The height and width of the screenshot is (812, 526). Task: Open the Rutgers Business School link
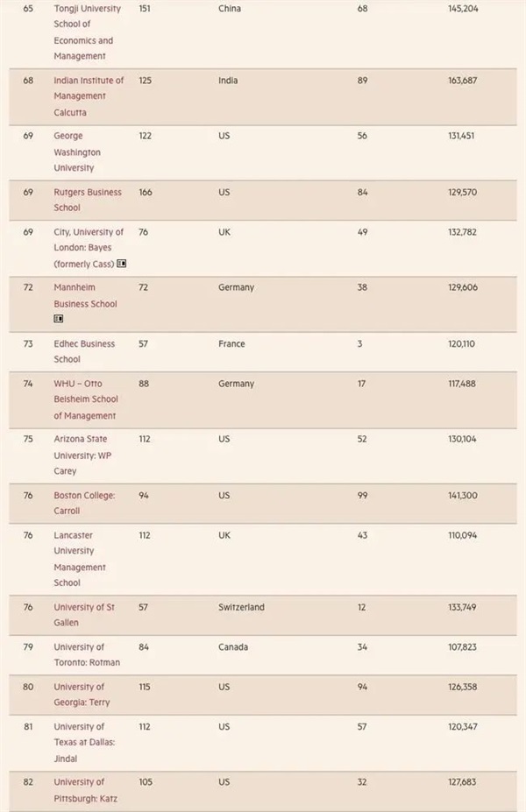click(x=88, y=200)
